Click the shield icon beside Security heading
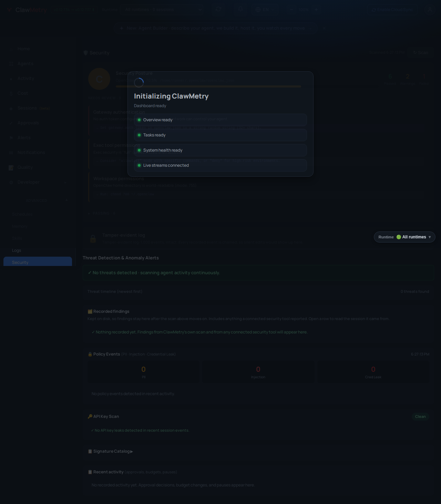The width and height of the screenshot is (441, 504). [86, 53]
